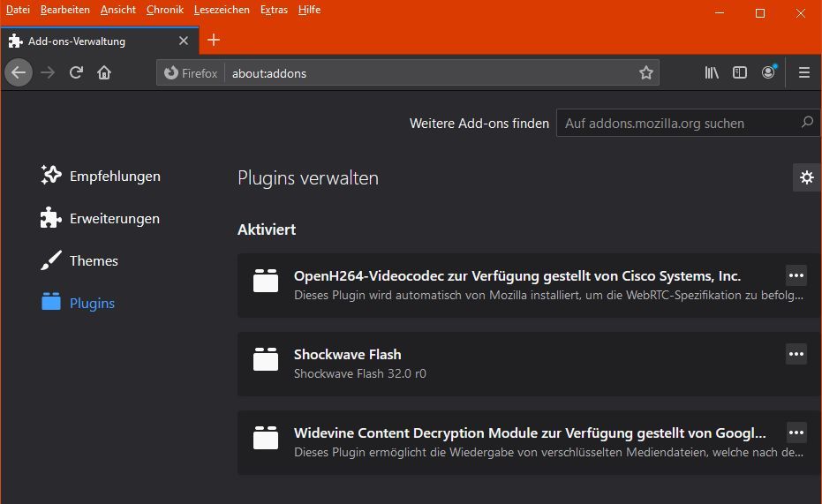Screen dimensions: 822x504
Task: Minimize the Firefox window
Action: click(x=720, y=12)
